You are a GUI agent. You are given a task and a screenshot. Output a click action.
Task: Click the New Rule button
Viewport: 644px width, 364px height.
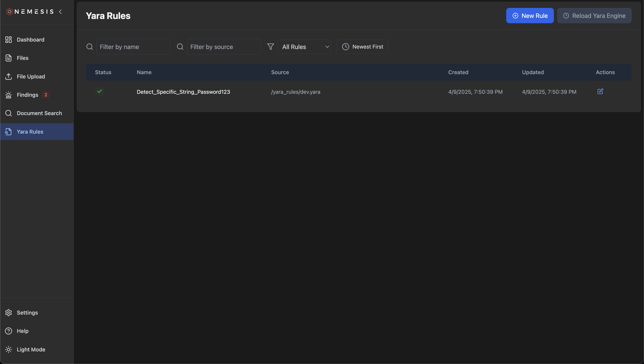point(530,16)
